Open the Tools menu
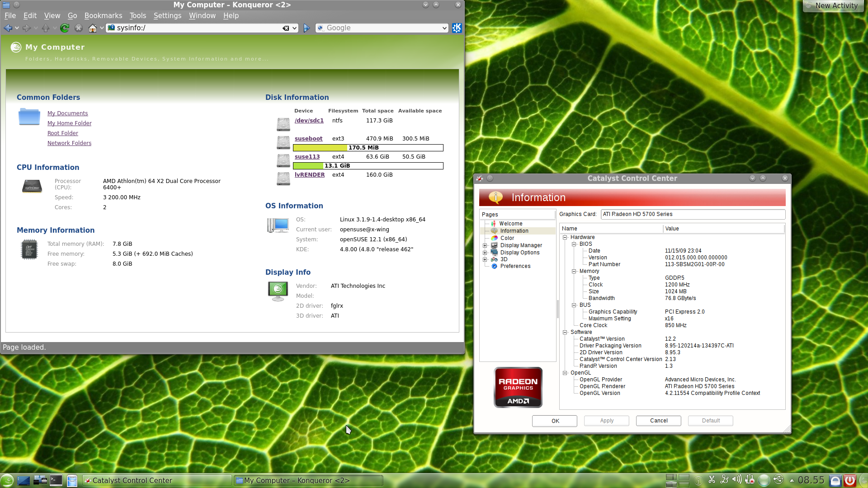The height and width of the screenshot is (488, 868). pos(138,15)
